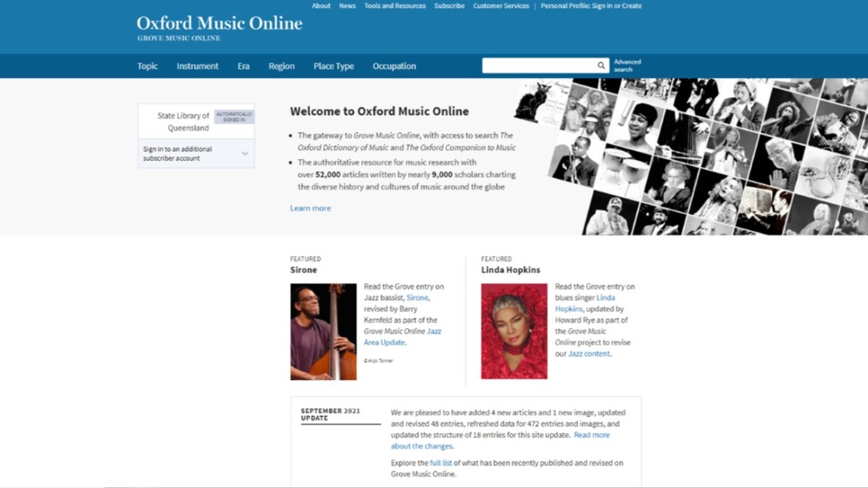Click the Linda Hopkins featured heading
The image size is (868, 488).
(510, 270)
